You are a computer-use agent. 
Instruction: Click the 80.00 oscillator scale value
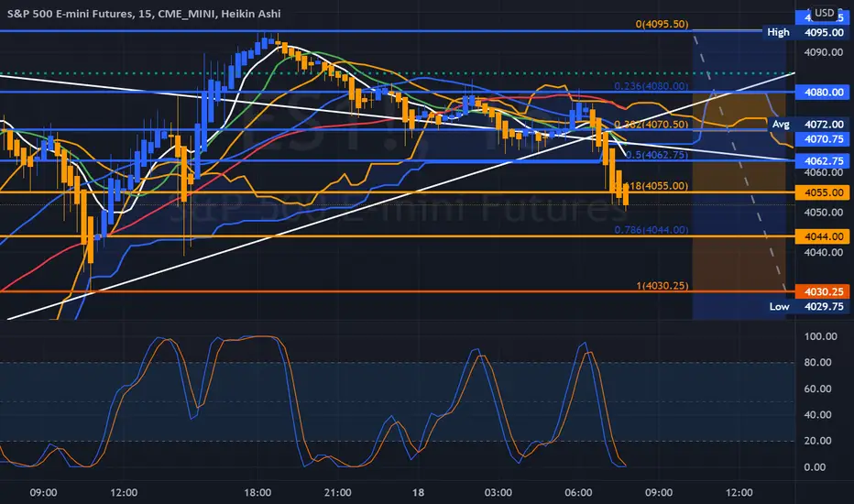click(x=818, y=362)
